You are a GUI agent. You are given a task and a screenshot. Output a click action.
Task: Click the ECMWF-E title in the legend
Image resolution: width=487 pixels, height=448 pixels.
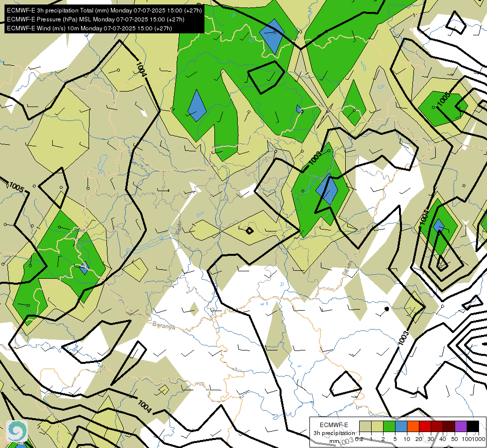pos(334,425)
